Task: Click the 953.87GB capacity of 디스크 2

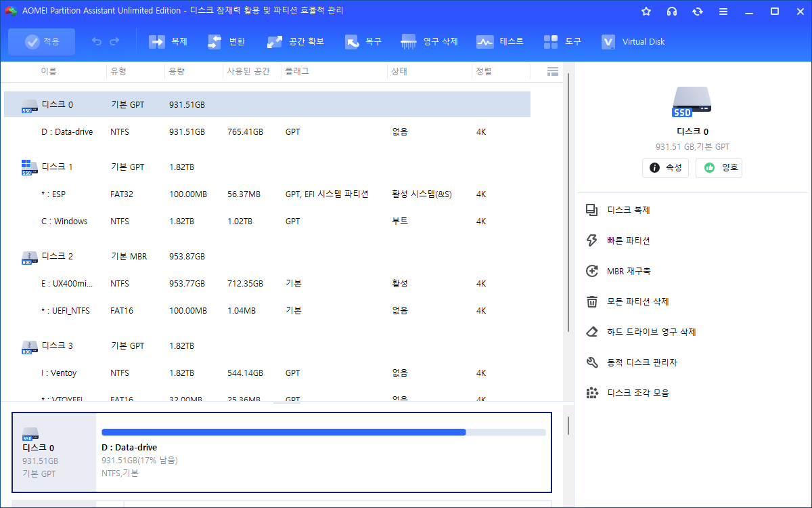Action: pos(187,257)
